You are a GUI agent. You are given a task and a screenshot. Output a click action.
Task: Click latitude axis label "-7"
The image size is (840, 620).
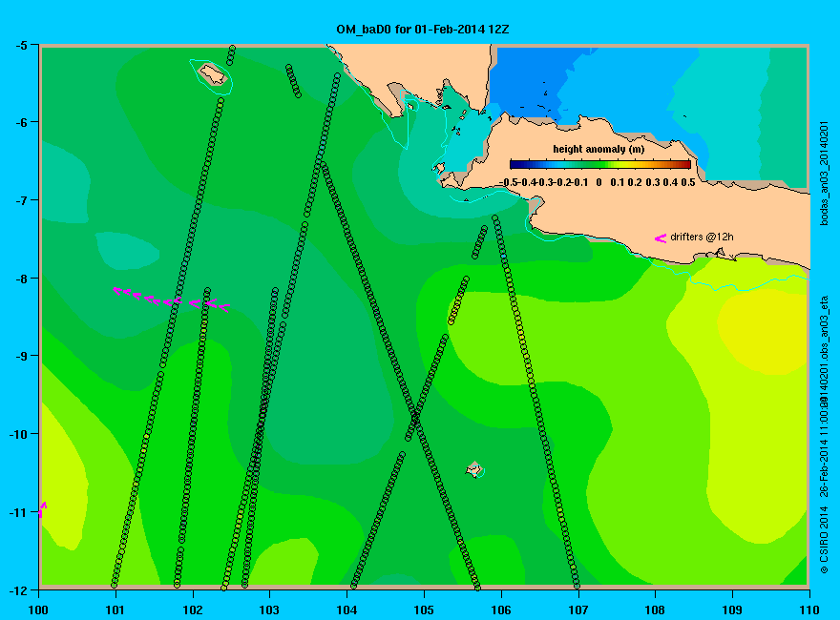[20, 200]
